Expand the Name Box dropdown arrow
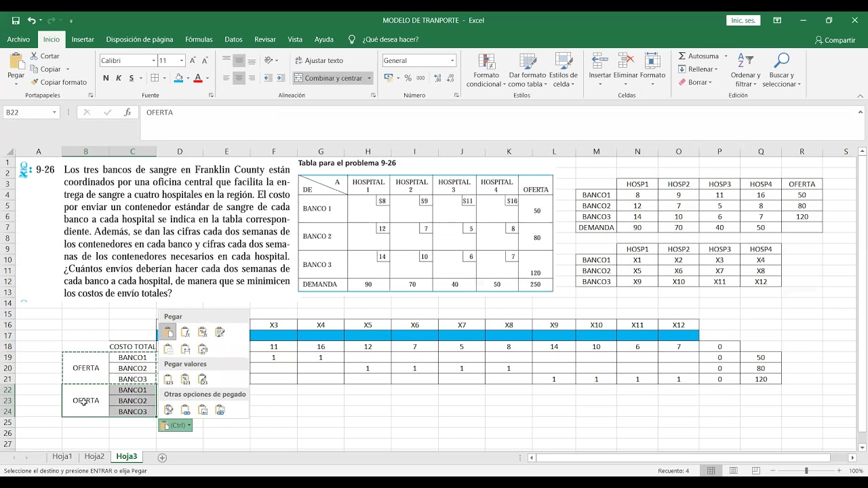The height and width of the screenshot is (488, 868). click(x=54, y=113)
